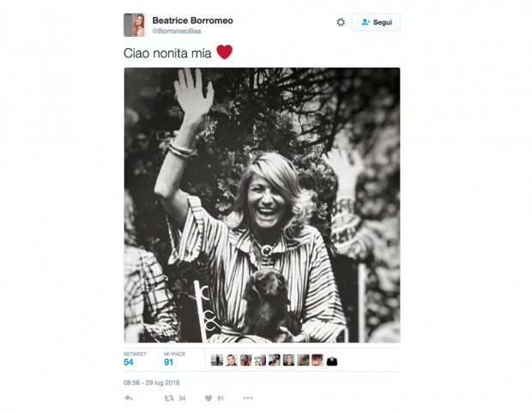Viewport: 532px width, 413px height.
Task: Click the Beatrice Borromeo name link
Action: [x=192, y=21]
